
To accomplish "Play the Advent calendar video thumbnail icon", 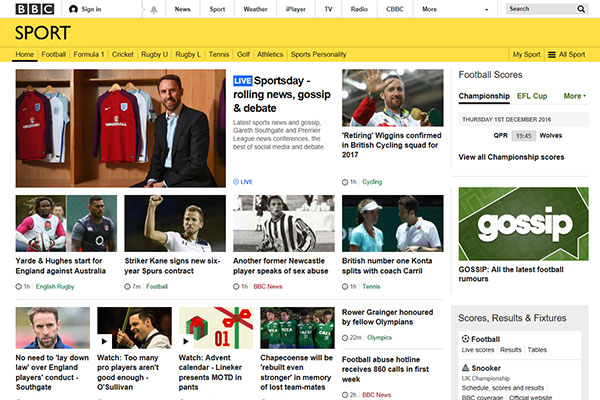I will click(186, 341).
